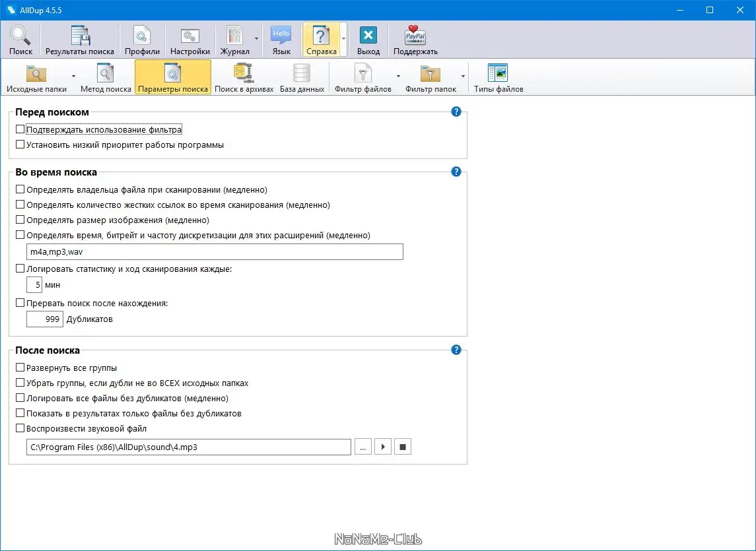This screenshot has height=551, width=756.
Task: Open the Фильтр файлов section
Action: (362, 77)
